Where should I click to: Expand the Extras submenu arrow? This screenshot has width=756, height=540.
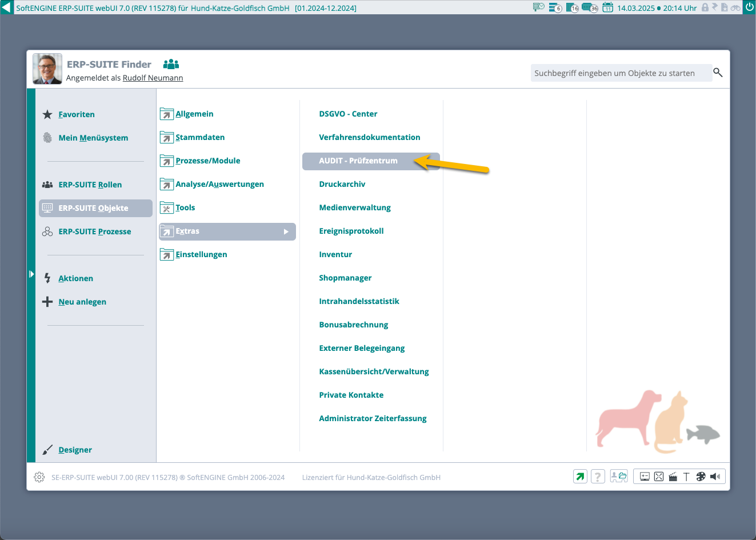point(286,231)
